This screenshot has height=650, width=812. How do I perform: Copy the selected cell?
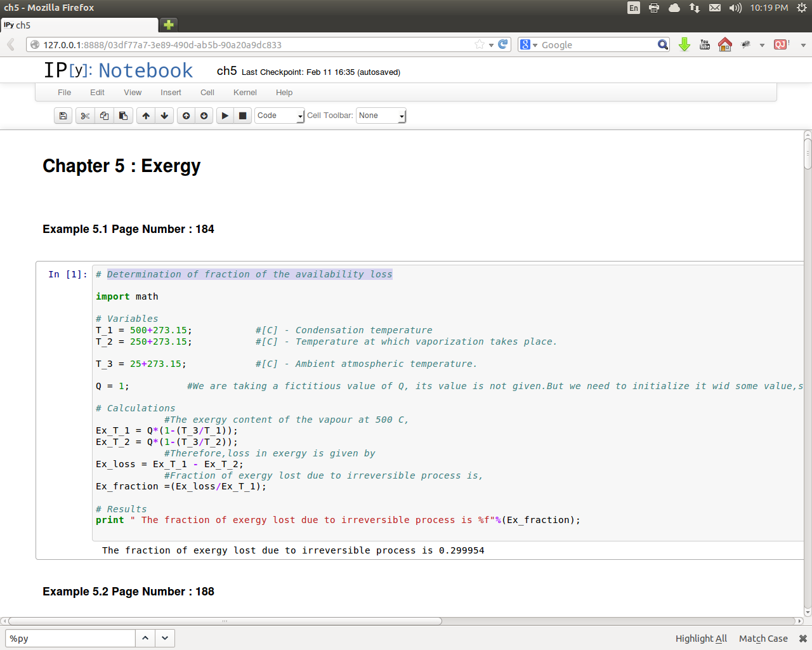click(104, 116)
